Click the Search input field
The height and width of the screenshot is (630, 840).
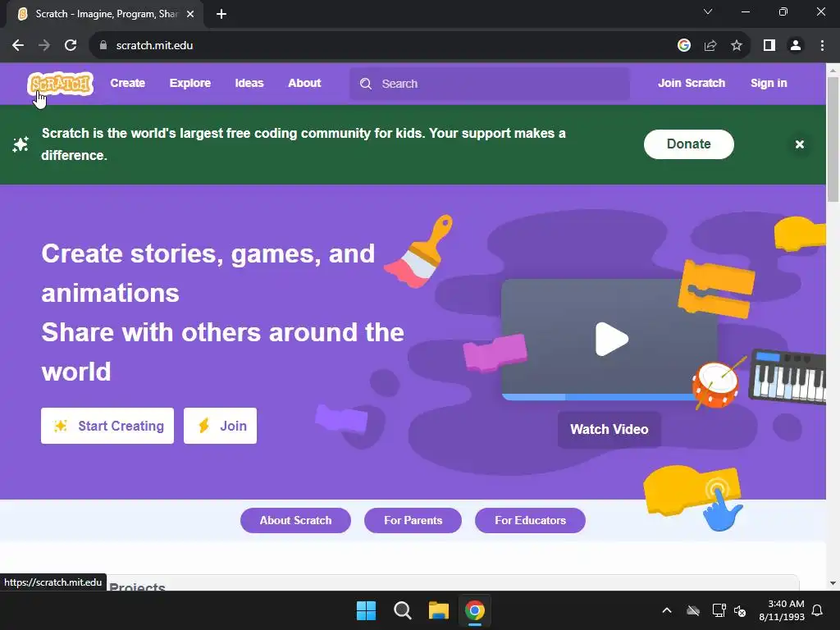490,84
